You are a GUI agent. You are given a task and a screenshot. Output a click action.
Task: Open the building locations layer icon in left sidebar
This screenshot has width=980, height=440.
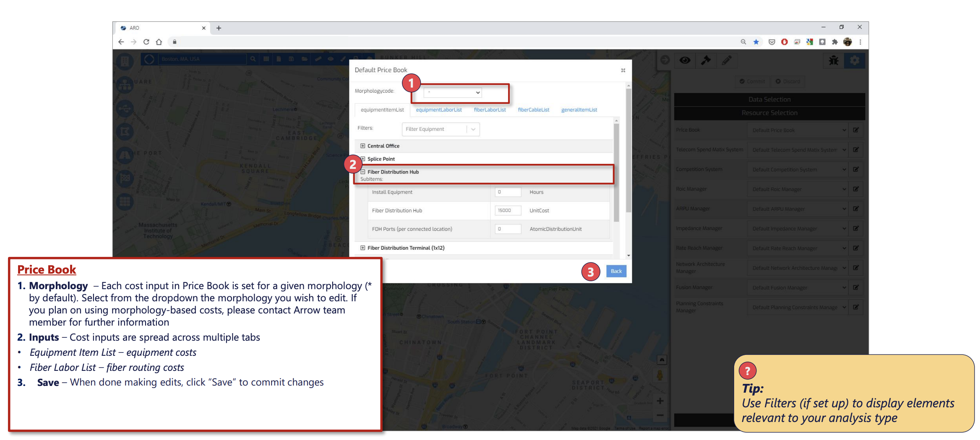125,62
